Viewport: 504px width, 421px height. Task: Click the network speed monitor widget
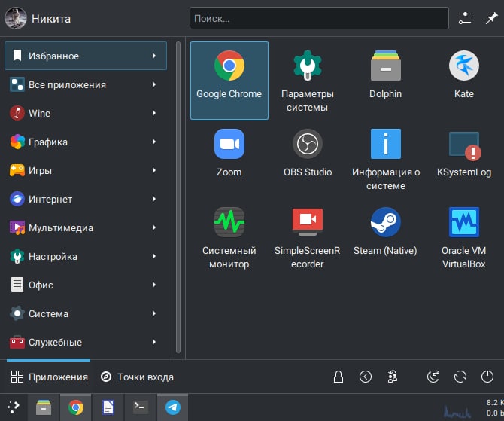coord(473,407)
